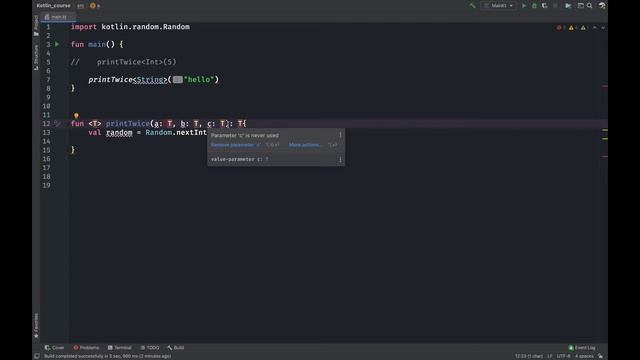Click the String type argument on line 7
The width and height of the screenshot is (640, 360).
150,80
